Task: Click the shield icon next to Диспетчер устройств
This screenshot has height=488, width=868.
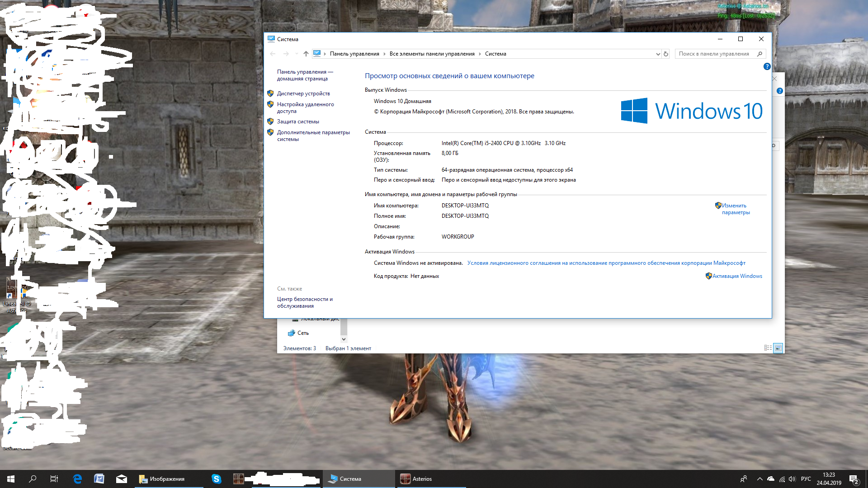Action: pos(270,94)
